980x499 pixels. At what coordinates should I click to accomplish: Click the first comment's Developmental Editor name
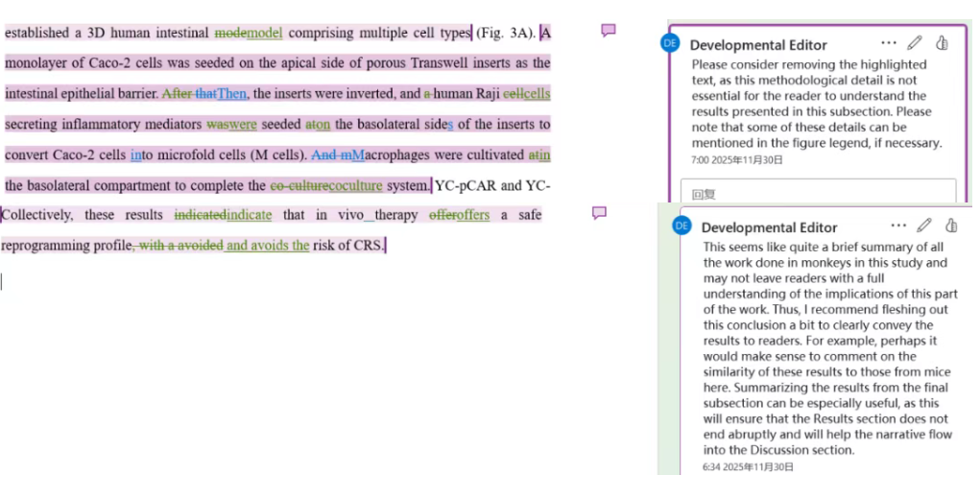tap(757, 45)
